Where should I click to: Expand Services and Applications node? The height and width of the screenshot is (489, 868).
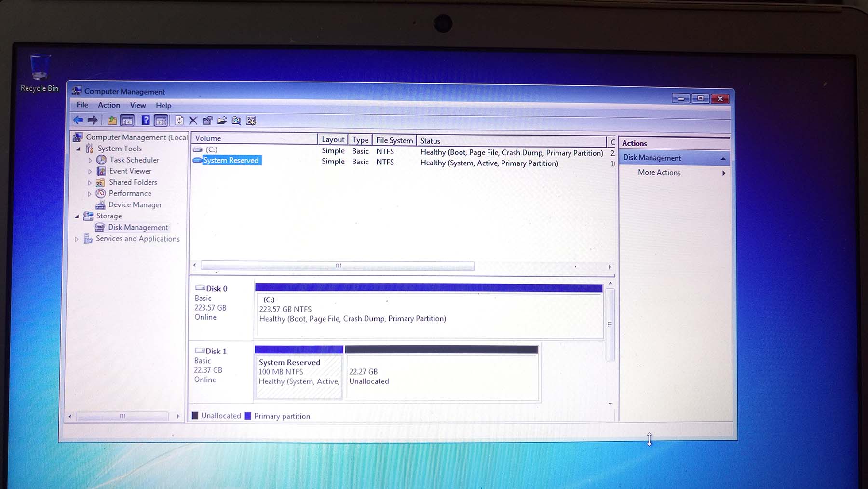pos(77,239)
